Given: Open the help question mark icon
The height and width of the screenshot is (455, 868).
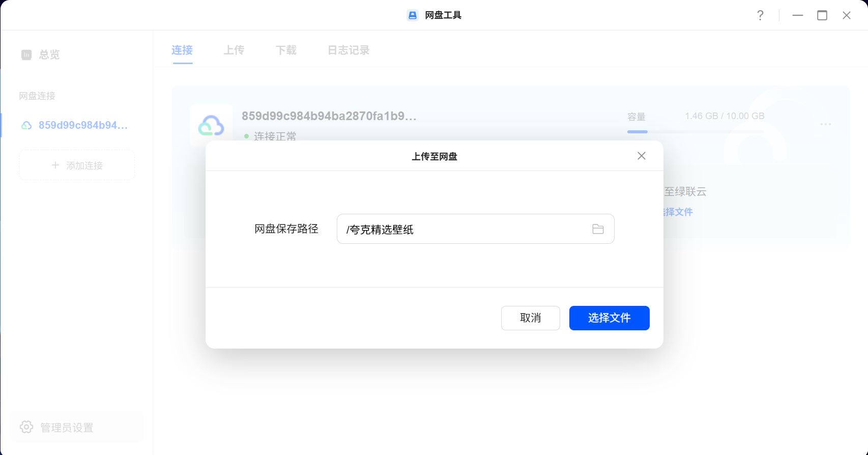Looking at the screenshot, I should coord(760,15).
